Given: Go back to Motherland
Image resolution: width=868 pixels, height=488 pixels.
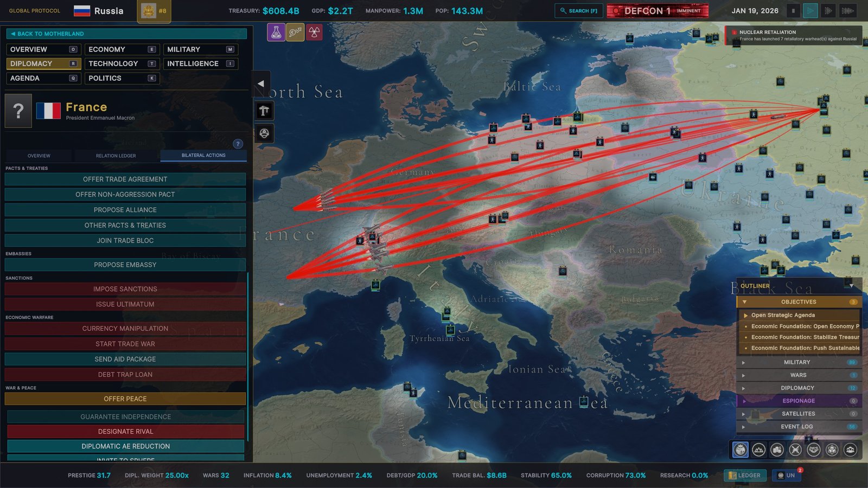Looking at the screenshot, I should point(126,34).
